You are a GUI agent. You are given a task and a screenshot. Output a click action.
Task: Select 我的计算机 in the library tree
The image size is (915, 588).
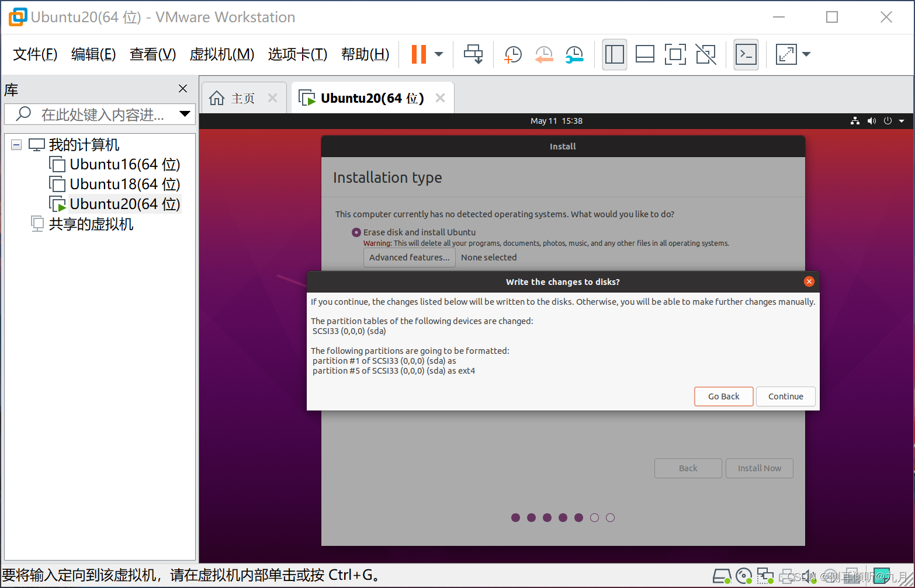click(x=84, y=144)
